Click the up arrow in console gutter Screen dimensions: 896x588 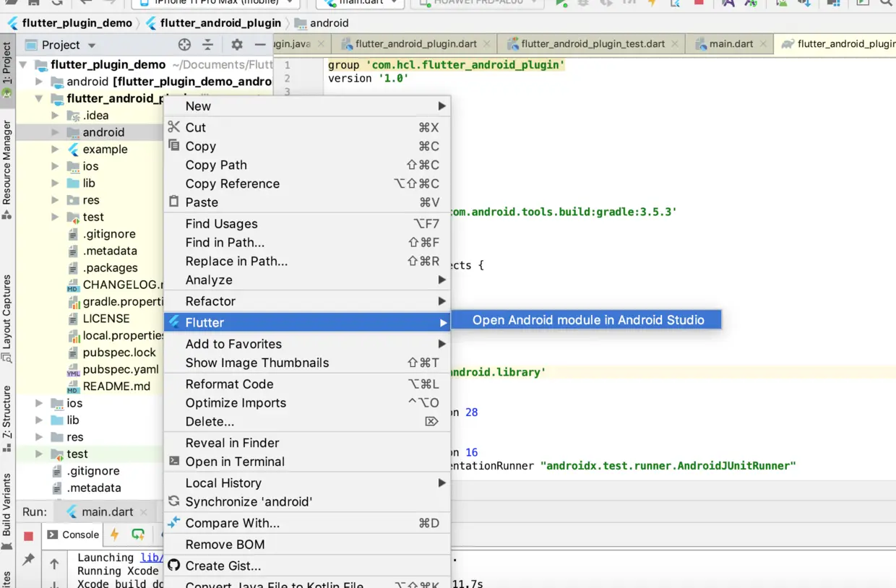(54, 563)
